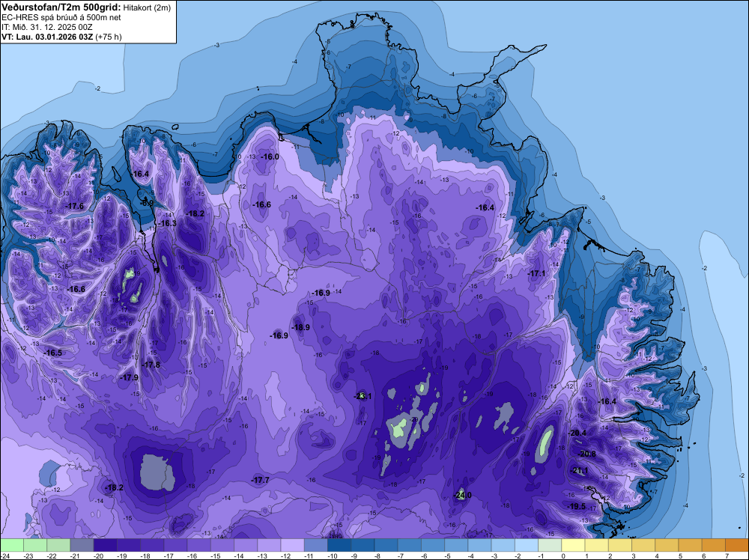Click the -19.5 temperature label
The image size is (749, 560).
pyautogui.click(x=576, y=507)
